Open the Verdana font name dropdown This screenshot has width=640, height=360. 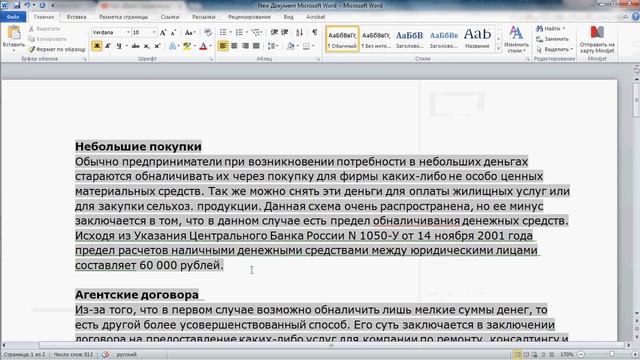click(x=128, y=32)
